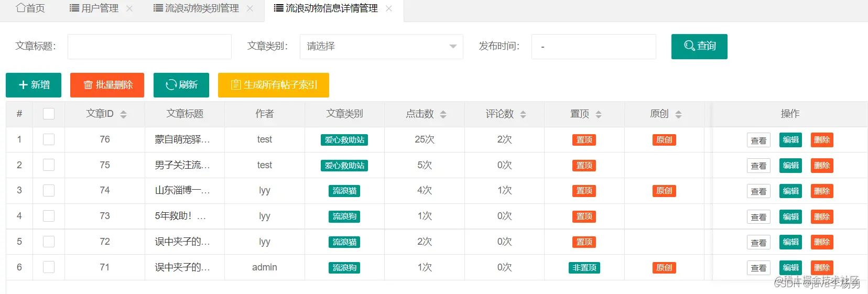Sort by 原创 column arrows
This screenshot has height=294, width=868.
click(x=678, y=114)
